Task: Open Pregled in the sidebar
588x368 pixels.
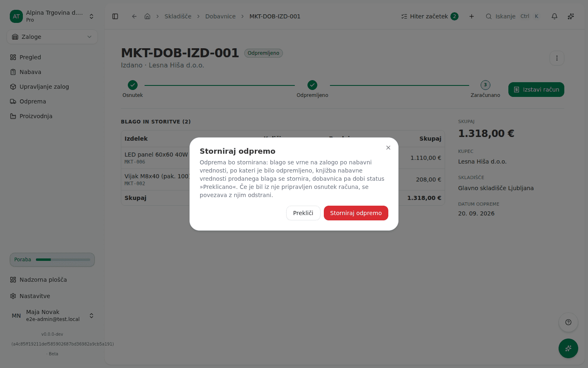Action: (52, 57)
